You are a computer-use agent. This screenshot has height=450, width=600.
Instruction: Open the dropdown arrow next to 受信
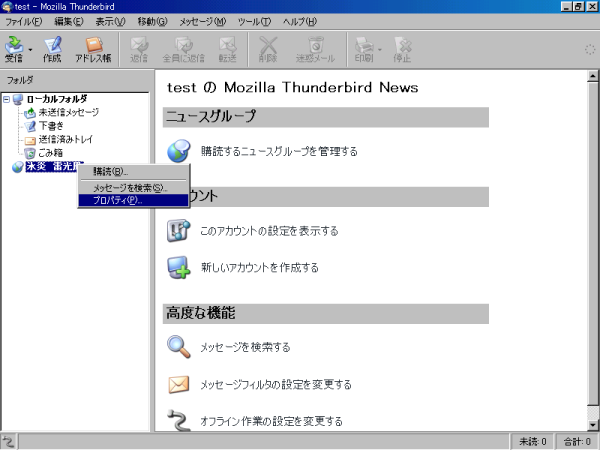pos(30,49)
